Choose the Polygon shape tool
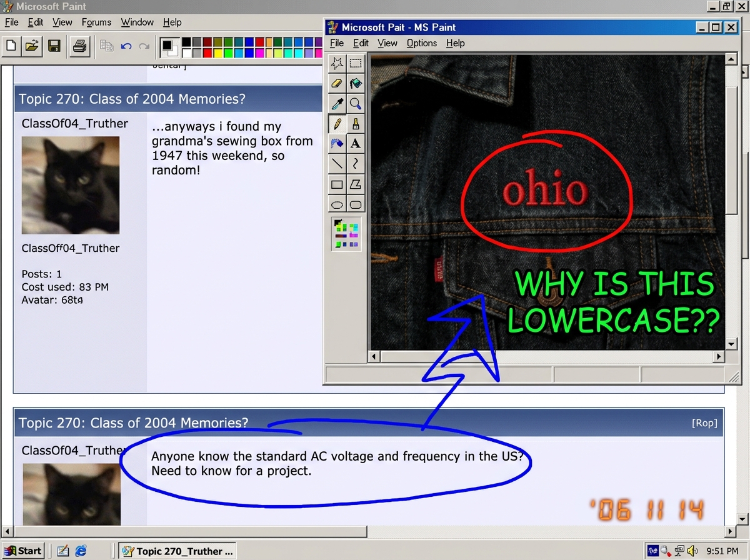The width and height of the screenshot is (750, 560). pos(356,184)
